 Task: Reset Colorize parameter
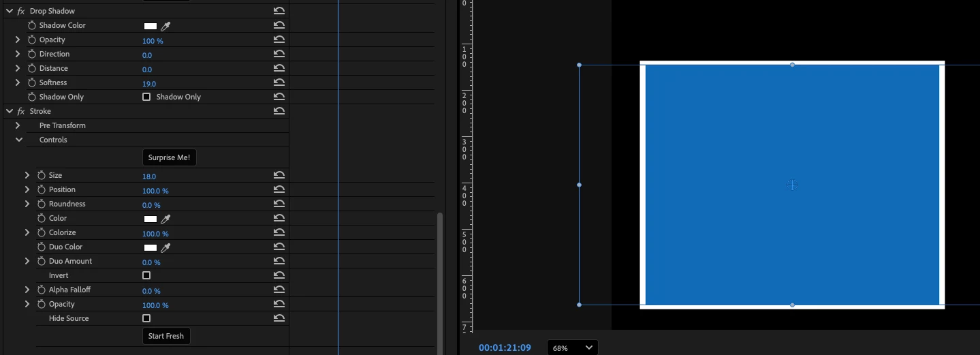279,232
